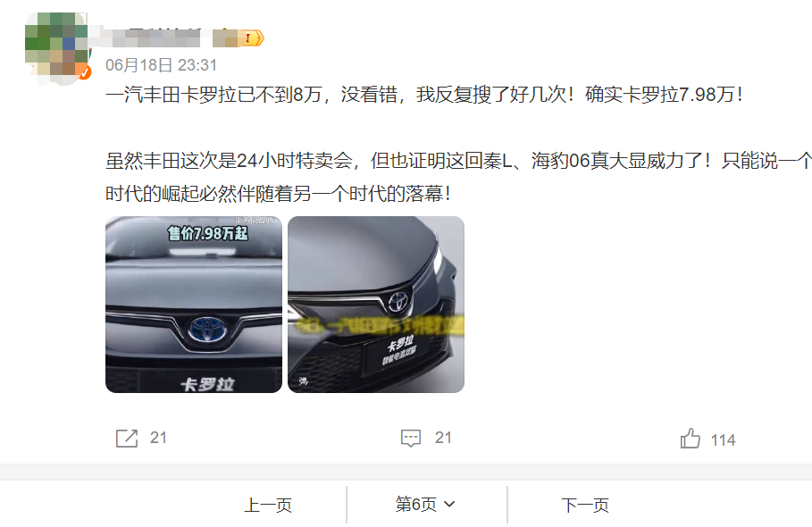Click the text line 时代的崛起必然伴随着

[279, 194]
